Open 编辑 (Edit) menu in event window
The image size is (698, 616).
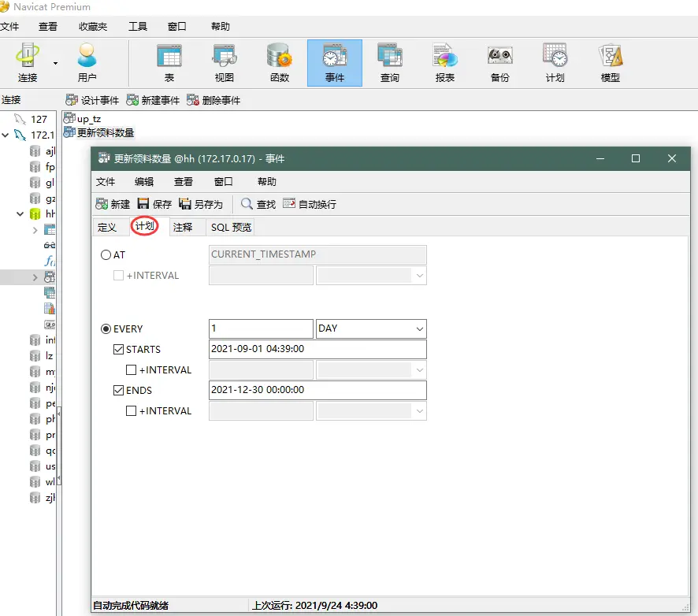point(144,182)
